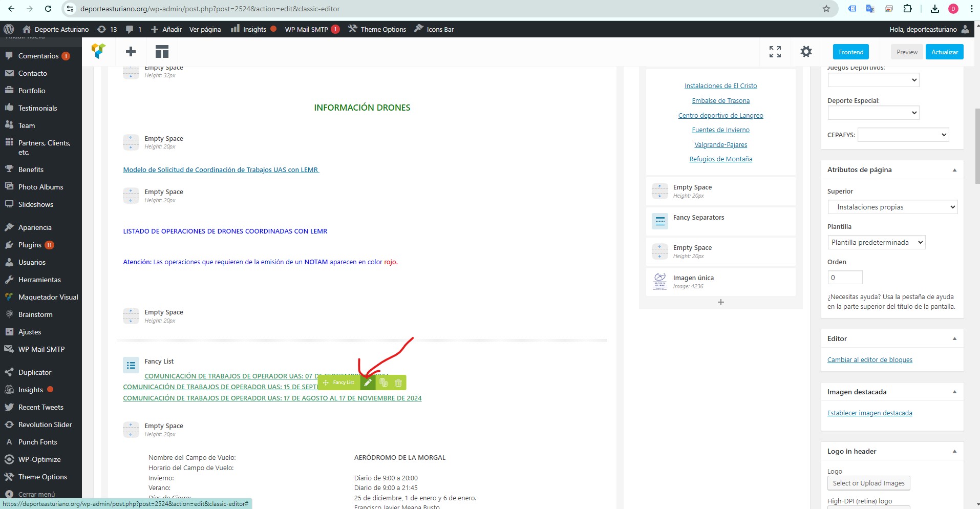This screenshot has width=980, height=509.
Task: Click the Add new element plus icon
Action: pos(131,51)
